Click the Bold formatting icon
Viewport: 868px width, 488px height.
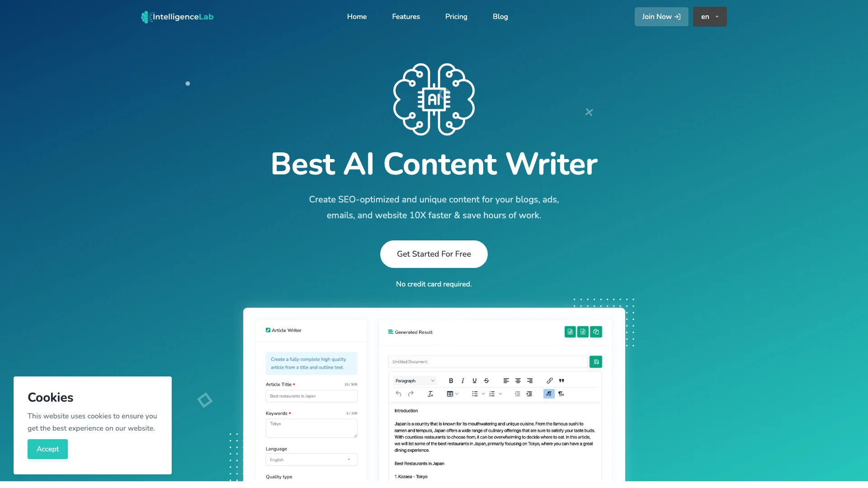coord(451,381)
